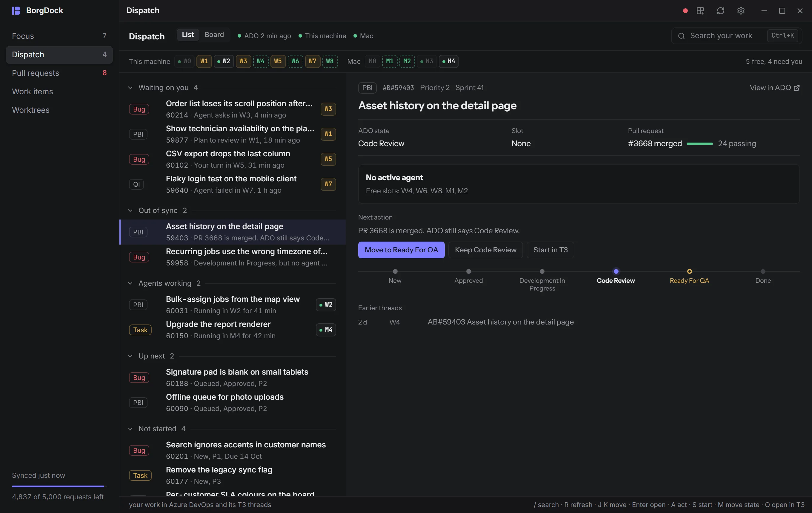Click the Code Review state marker
This screenshot has height=513, width=812.
(x=616, y=271)
